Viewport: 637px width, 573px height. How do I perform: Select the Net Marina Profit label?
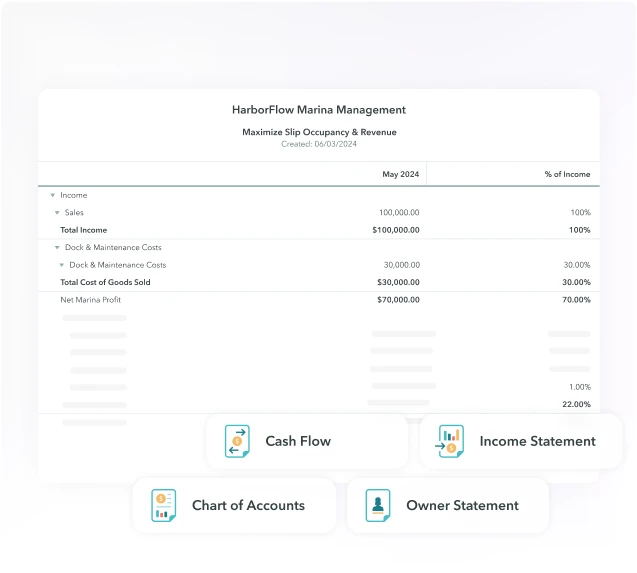(x=91, y=300)
